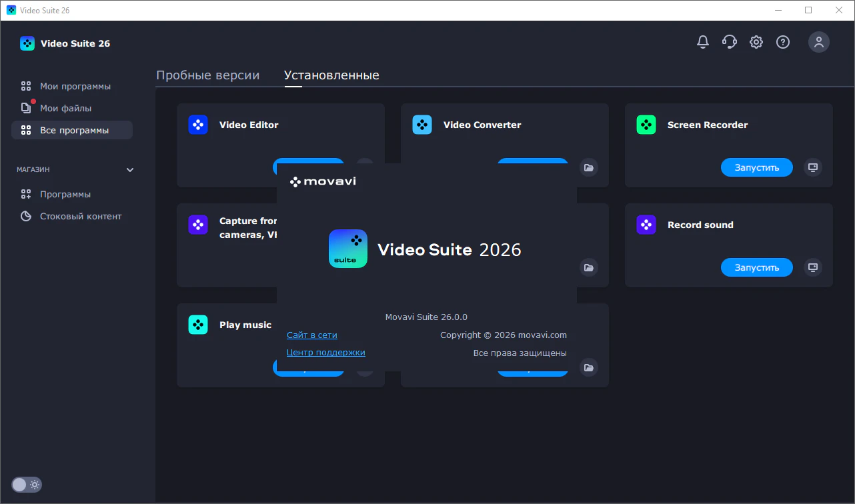Image resolution: width=855 pixels, height=504 pixels.
Task: Click the 'Movavi Suite 26.0.0' version text
Action: point(427,317)
